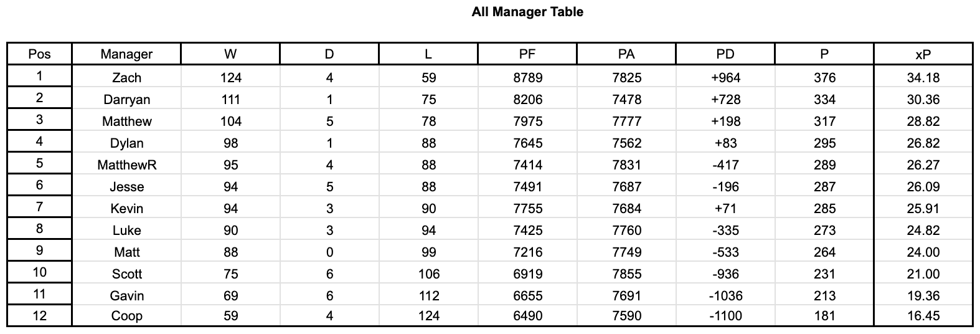Click Luke's 7760 PA cell
This screenshot has width=980, height=334.
tap(626, 231)
